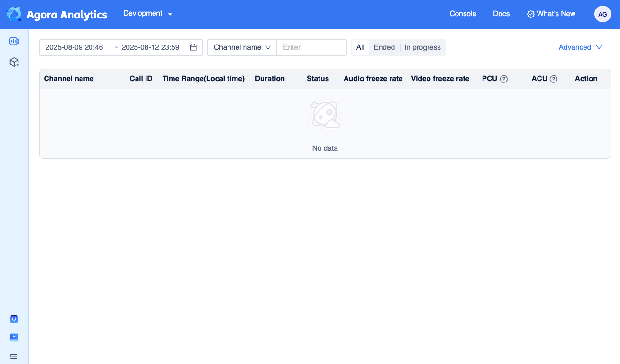Image resolution: width=620 pixels, height=364 pixels.
Task: Filter calls by Ended status
Action: [x=384, y=47]
